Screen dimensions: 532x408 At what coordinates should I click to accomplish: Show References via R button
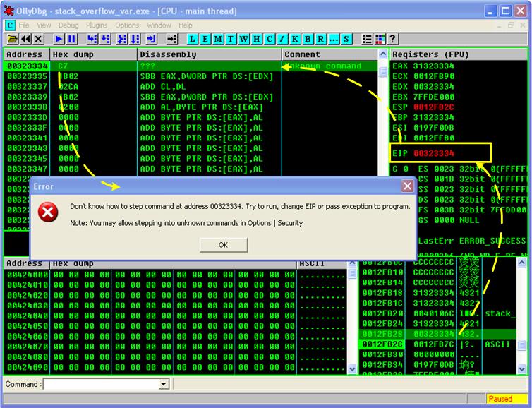pos(320,39)
